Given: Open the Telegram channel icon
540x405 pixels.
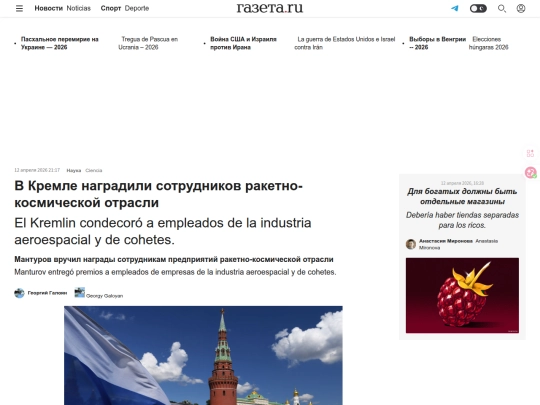Looking at the screenshot, I should (x=455, y=8).
